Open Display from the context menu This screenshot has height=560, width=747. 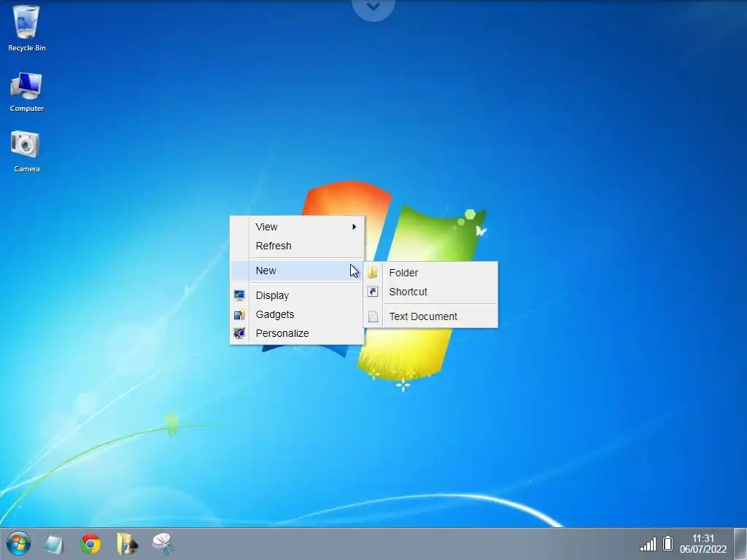(297, 295)
